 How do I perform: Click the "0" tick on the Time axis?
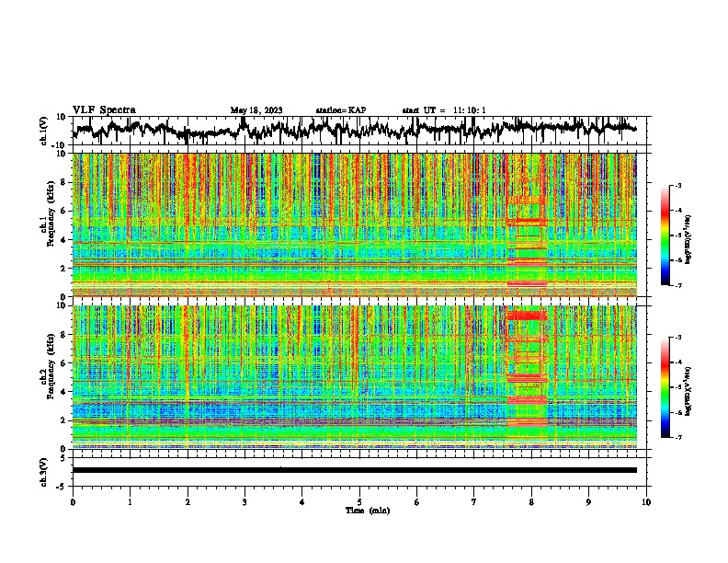click(73, 502)
